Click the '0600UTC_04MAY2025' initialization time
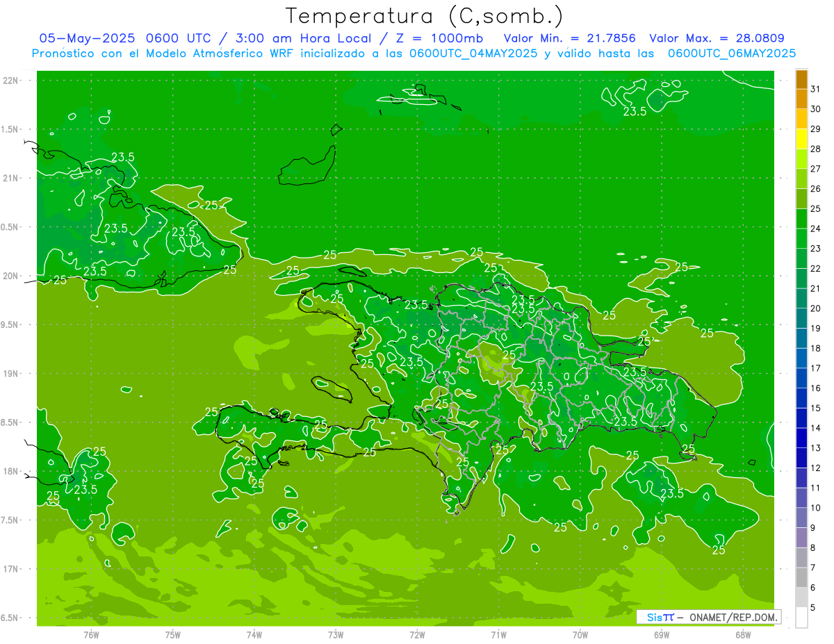Screen dimensions: 834x644 473,53
